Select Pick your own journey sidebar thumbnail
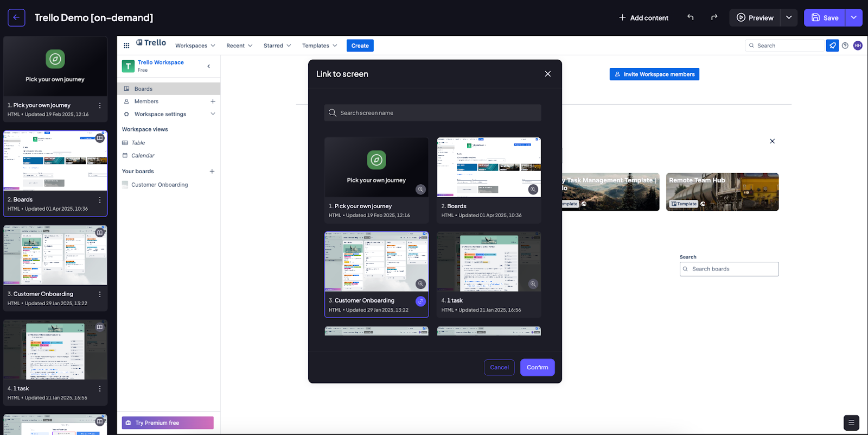This screenshot has width=868, height=435. (55, 67)
